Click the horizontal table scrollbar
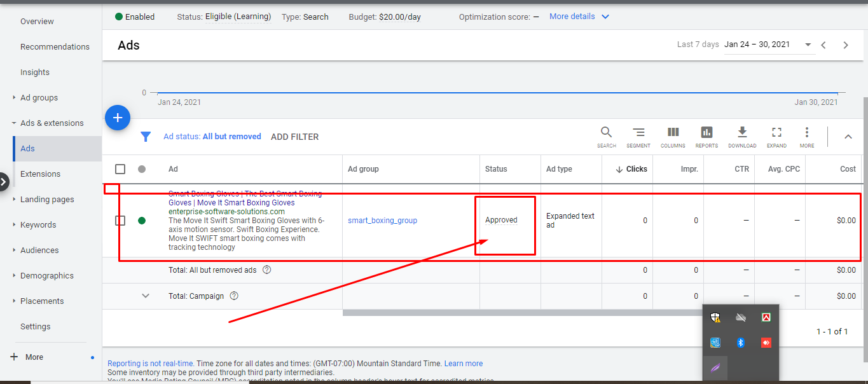This screenshot has width=868, height=384. click(521, 313)
